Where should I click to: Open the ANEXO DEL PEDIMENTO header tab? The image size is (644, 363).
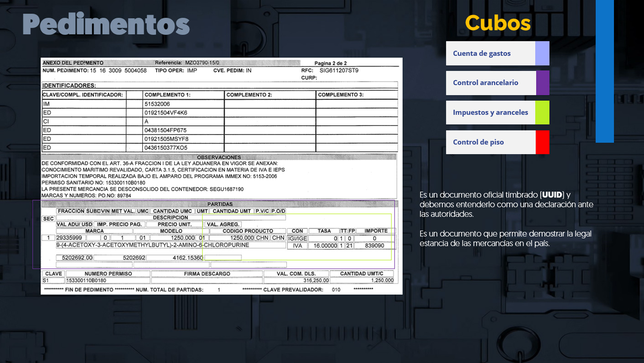point(73,62)
